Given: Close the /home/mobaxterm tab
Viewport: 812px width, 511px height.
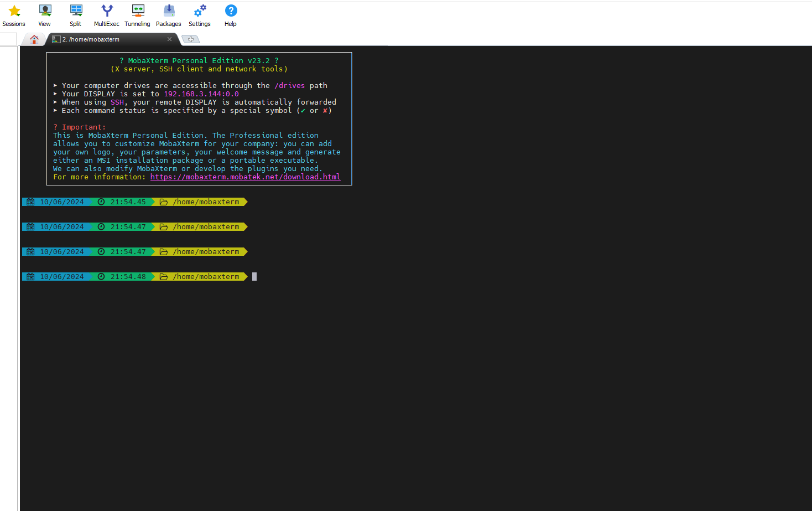Looking at the screenshot, I should point(169,39).
